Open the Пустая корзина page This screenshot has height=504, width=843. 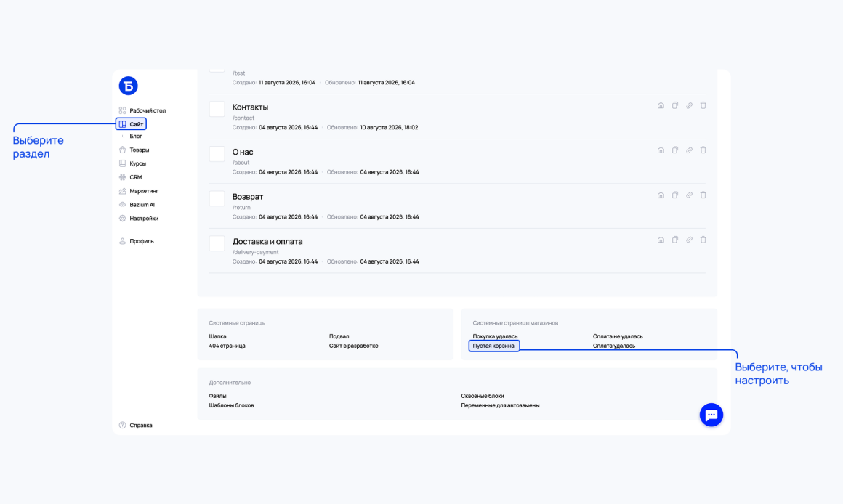pos(493,346)
